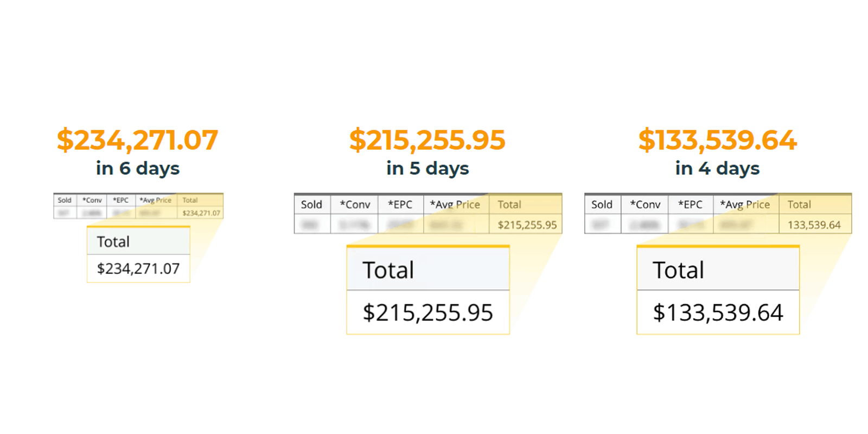Click the $215,255.95 orange headline
Viewport: 868px width, 434px height.
tap(427, 140)
